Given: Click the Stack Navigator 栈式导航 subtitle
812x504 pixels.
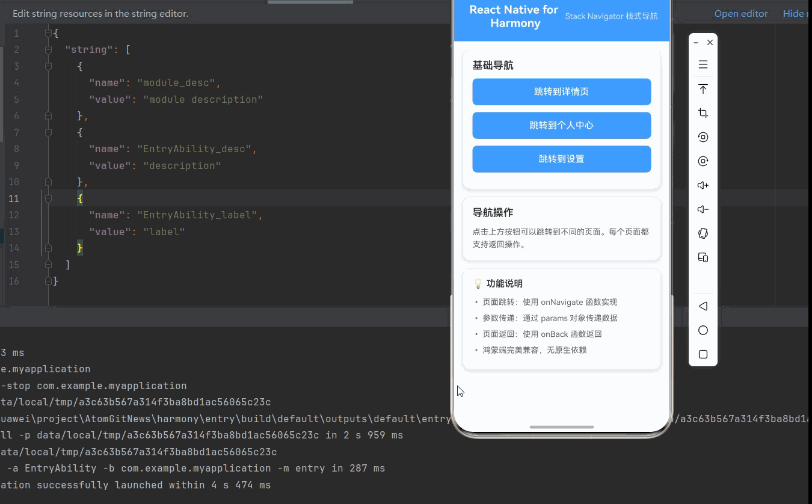Looking at the screenshot, I should click(611, 16).
